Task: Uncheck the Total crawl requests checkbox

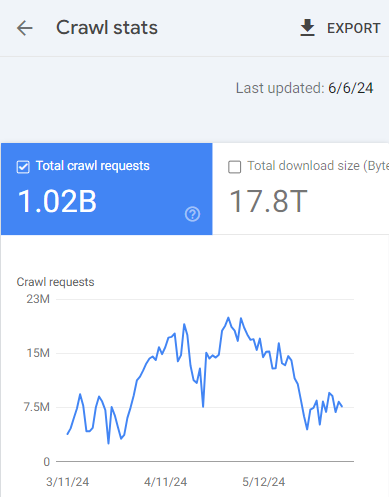Action: [23, 167]
